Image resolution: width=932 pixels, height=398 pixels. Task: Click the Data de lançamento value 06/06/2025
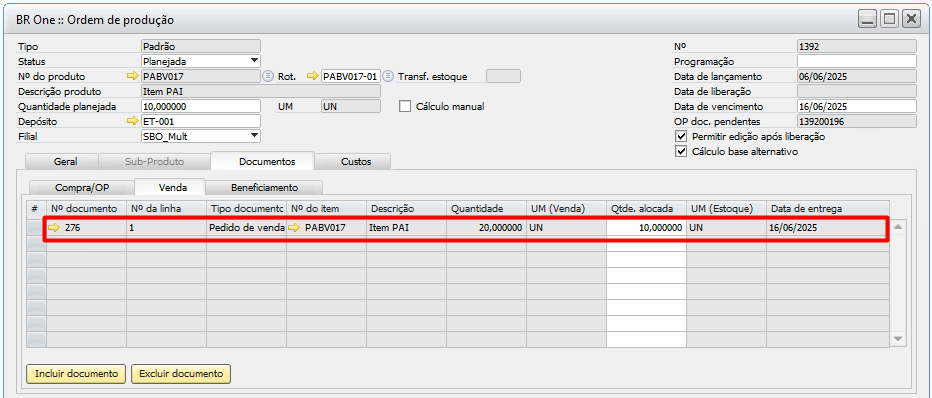coord(857,76)
